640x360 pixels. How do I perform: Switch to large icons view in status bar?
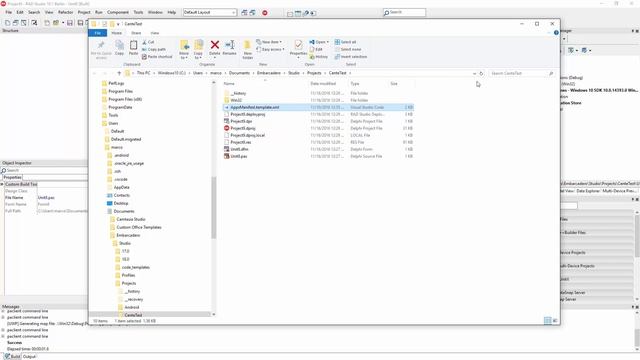pos(555,321)
